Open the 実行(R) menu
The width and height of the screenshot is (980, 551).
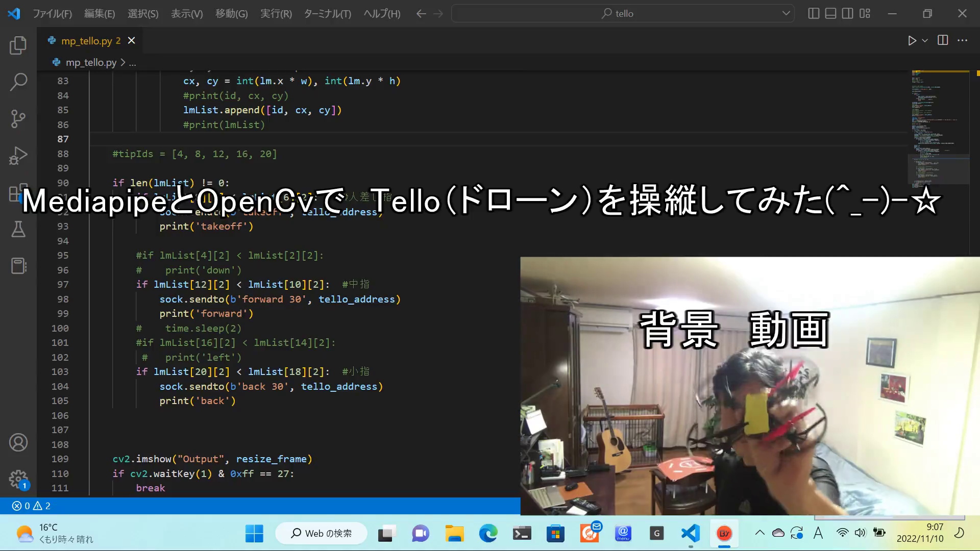(x=276, y=14)
